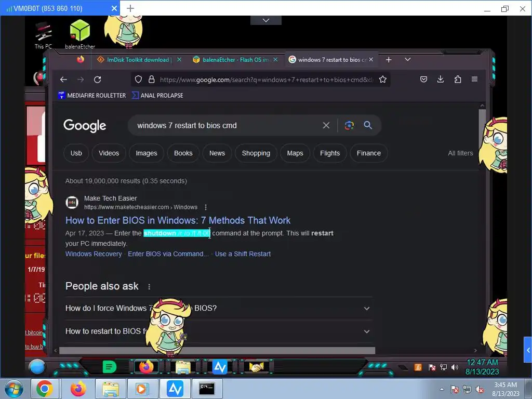Click the muted speaker icon in the Windows tray
Image resolution: width=532 pixels, height=399 pixels.
[x=480, y=390]
